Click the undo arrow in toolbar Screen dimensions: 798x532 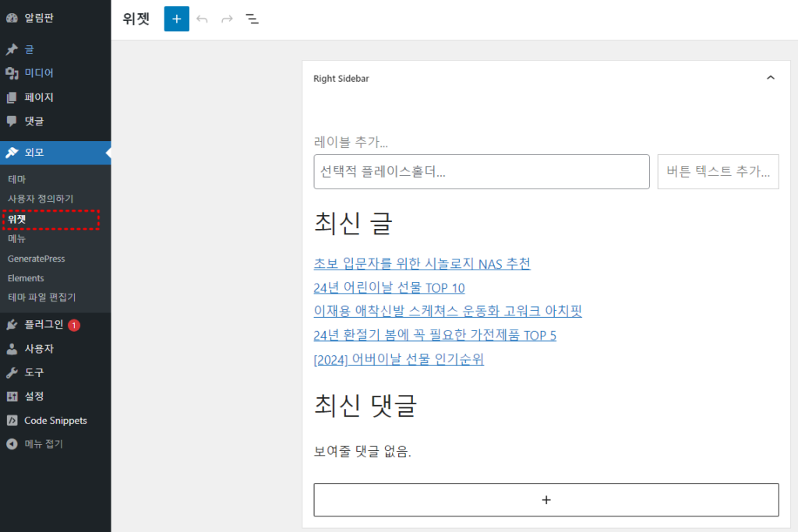tap(202, 19)
